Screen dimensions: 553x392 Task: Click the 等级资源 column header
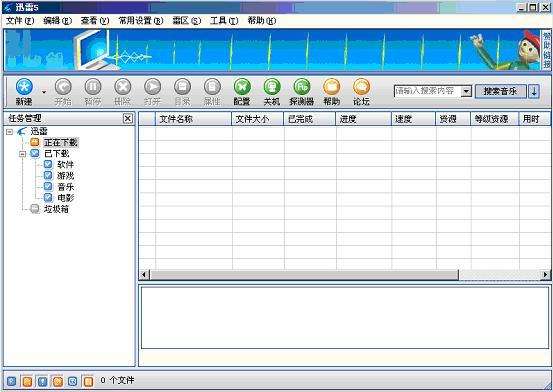click(x=494, y=119)
